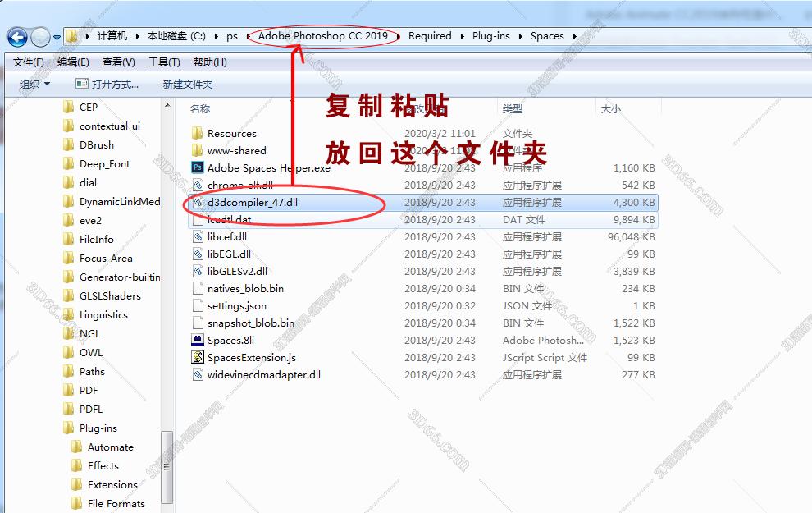Open the recent locations dropdown arrow

point(57,37)
